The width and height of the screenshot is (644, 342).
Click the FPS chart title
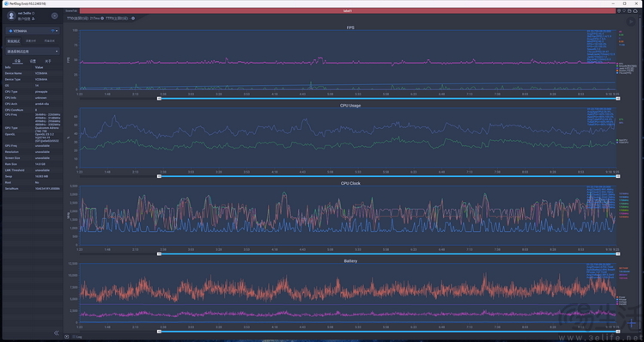point(350,27)
